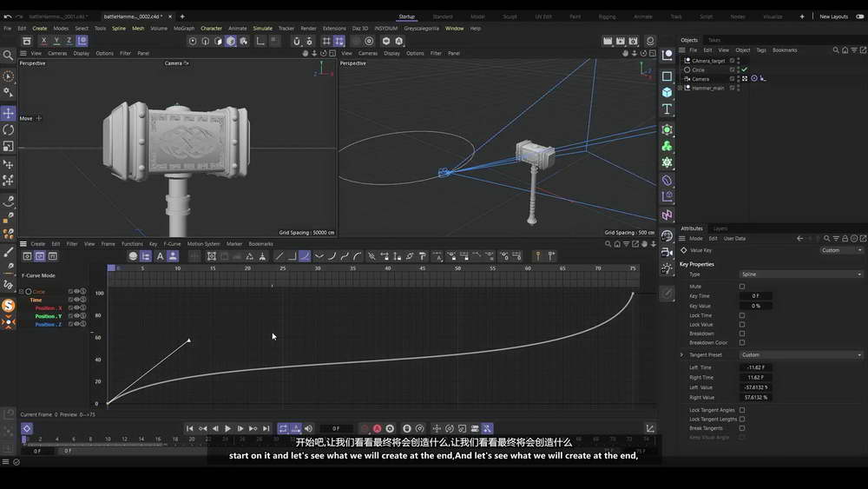Select the Camera object in Objects manager
Viewport: 868px width, 489px height.
pos(700,79)
